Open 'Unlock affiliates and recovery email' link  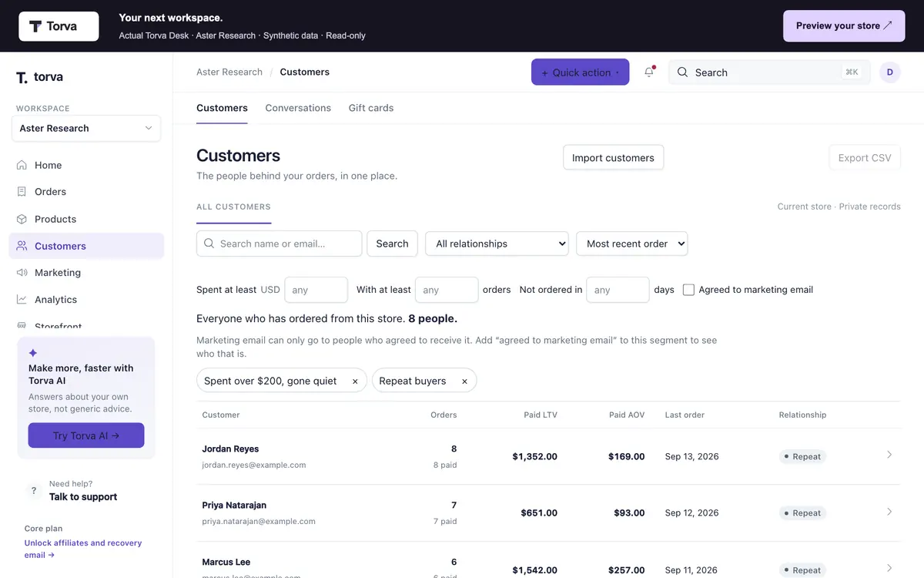click(83, 549)
